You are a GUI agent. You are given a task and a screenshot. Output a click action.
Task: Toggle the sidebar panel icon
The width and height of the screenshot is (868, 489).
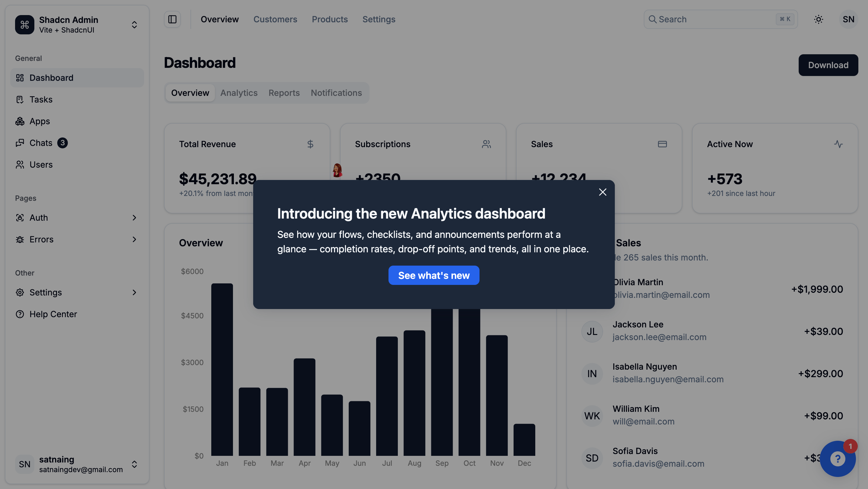click(172, 19)
